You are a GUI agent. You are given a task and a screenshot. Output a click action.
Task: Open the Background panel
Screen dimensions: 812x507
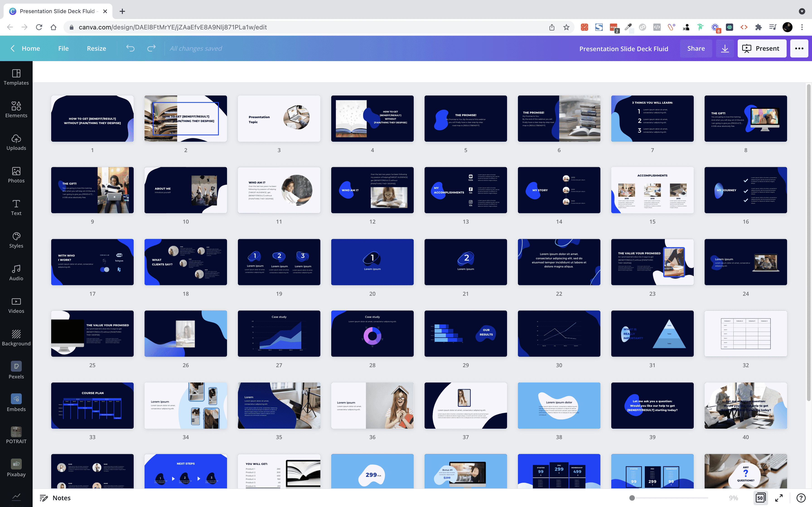(x=16, y=338)
